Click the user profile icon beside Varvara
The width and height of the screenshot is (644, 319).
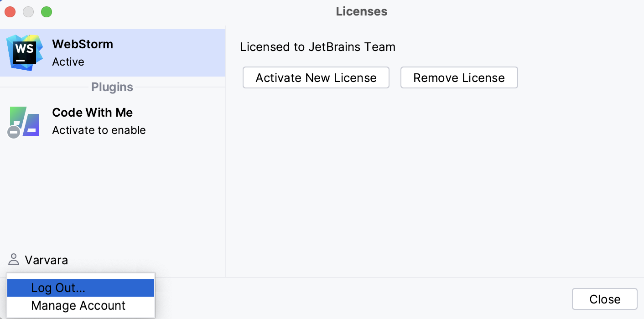13,260
